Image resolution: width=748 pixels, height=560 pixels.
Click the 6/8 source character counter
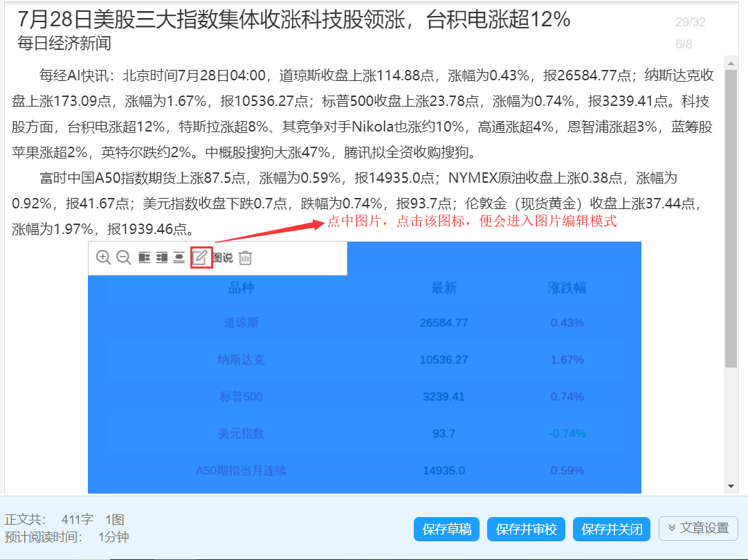coord(684,44)
